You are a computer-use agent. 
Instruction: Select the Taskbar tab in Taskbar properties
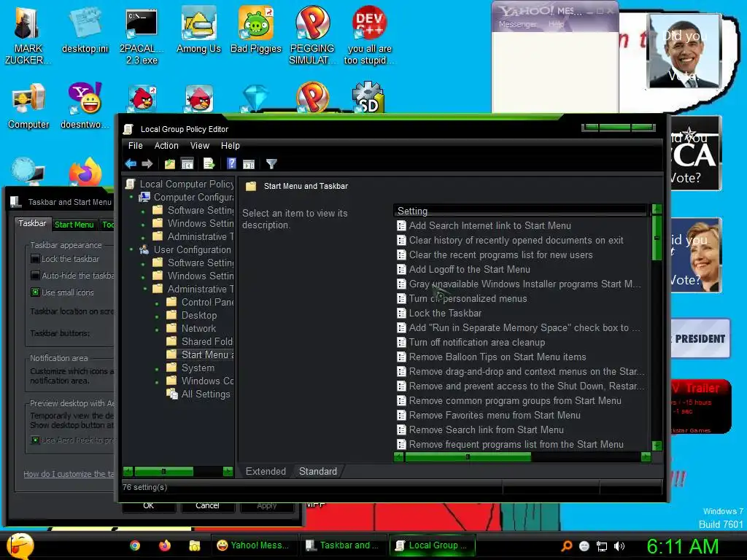coord(32,223)
